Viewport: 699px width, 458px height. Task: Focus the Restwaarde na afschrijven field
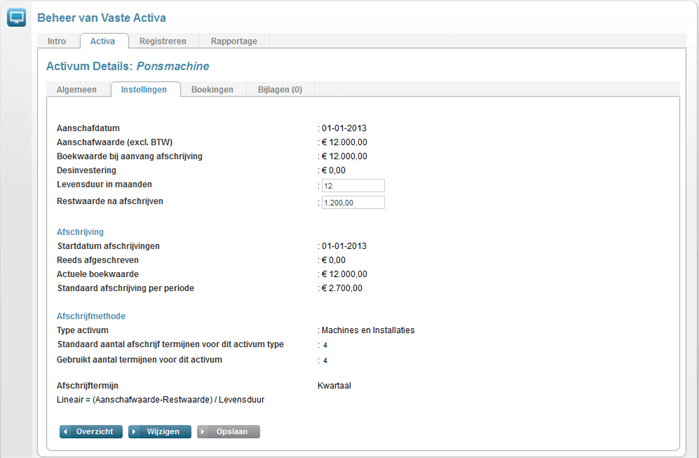pos(353,202)
